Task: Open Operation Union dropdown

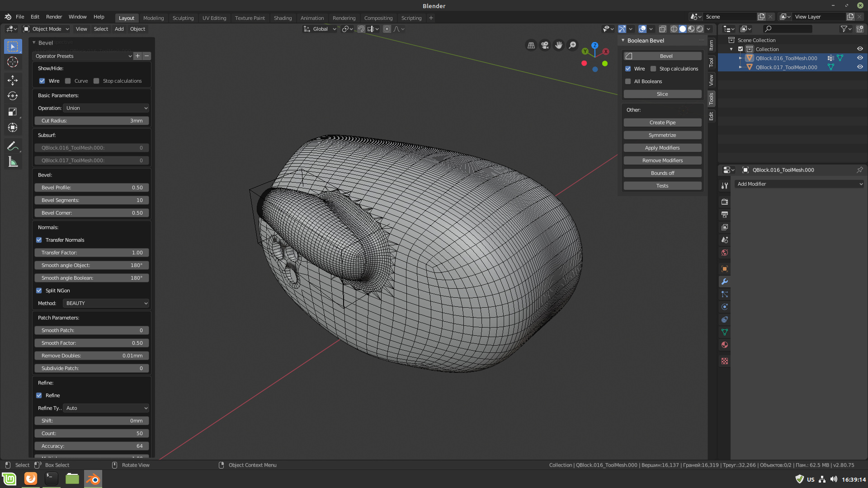Action: click(x=106, y=108)
